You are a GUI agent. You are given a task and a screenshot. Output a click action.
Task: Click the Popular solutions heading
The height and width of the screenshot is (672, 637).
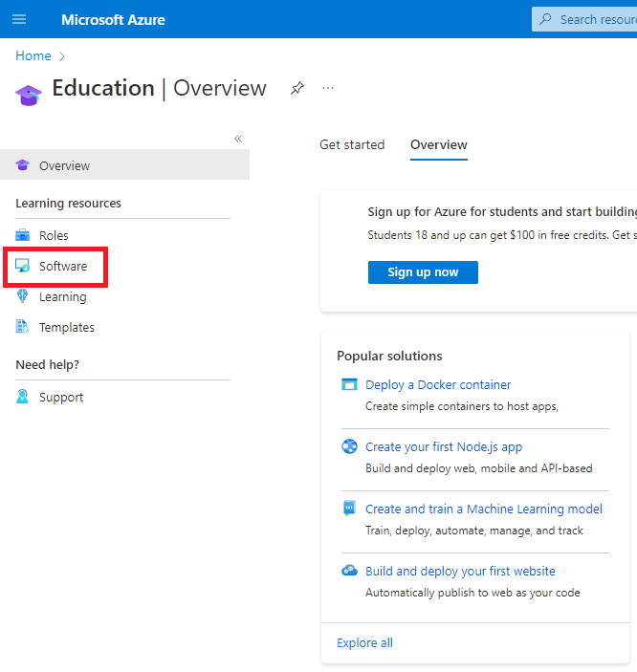(x=389, y=357)
